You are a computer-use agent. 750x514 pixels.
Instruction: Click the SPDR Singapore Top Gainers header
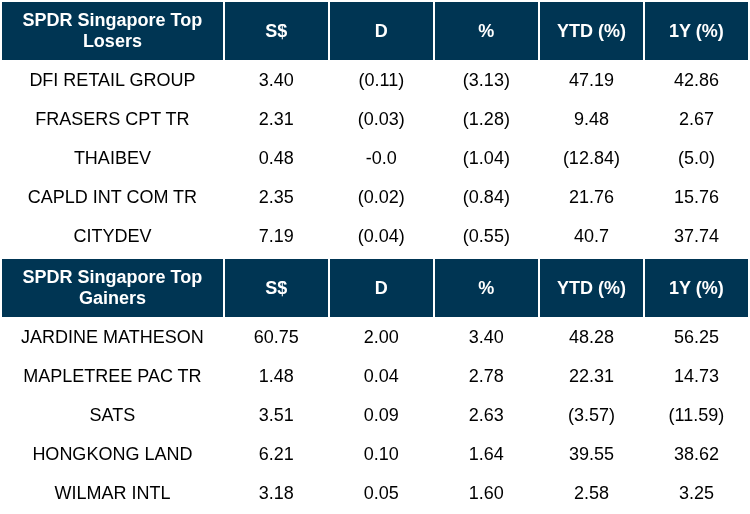click(x=112, y=288)
